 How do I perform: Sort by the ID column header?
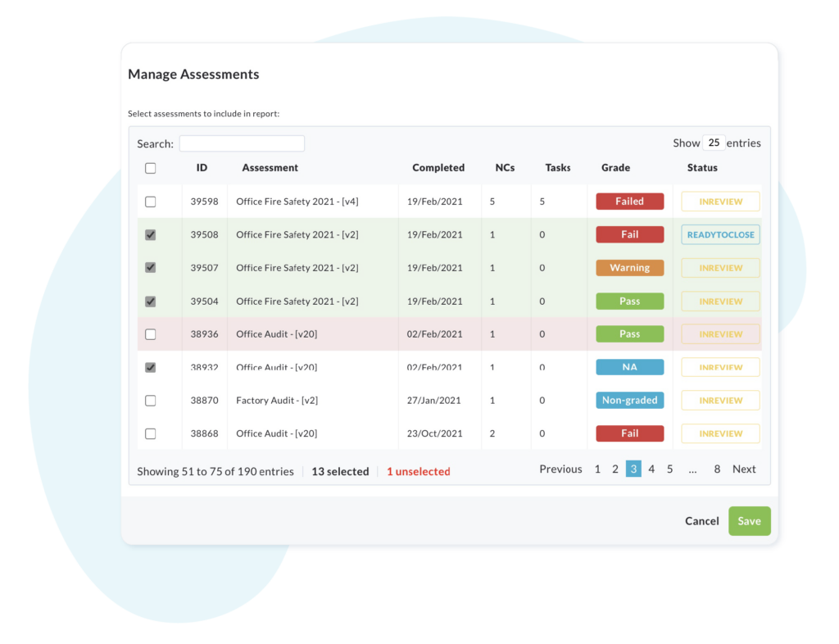pos(202,167)
